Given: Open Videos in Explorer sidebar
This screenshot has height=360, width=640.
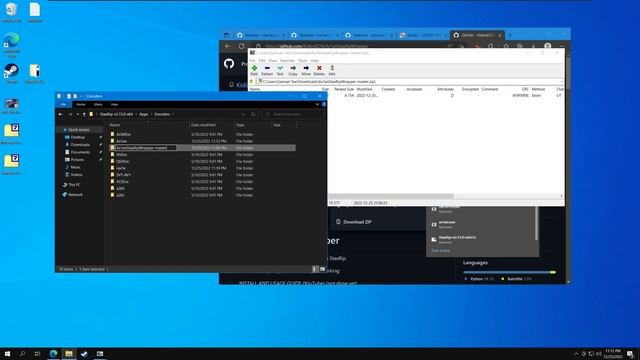Looking at the screenshot, I should (x=76, y=174).
